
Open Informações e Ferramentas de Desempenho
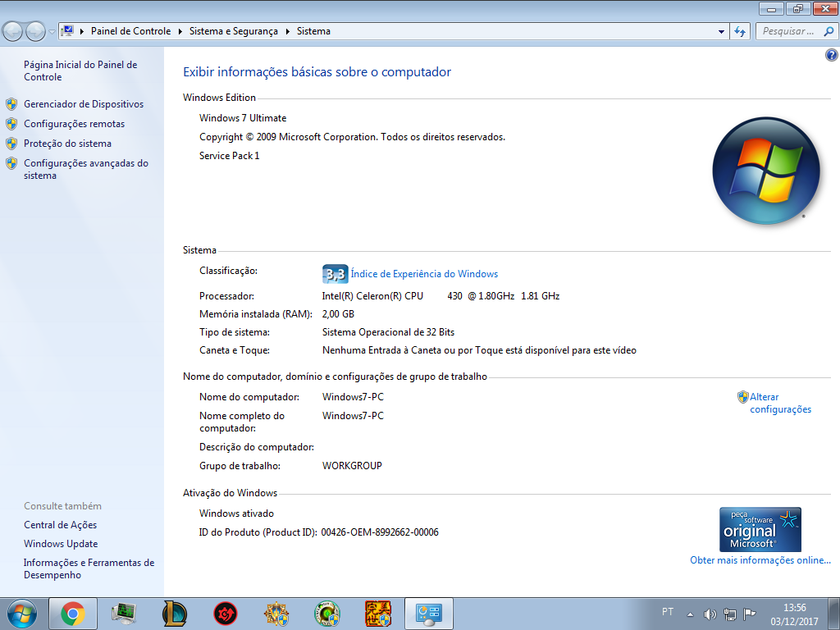click(x=89, y=568)
